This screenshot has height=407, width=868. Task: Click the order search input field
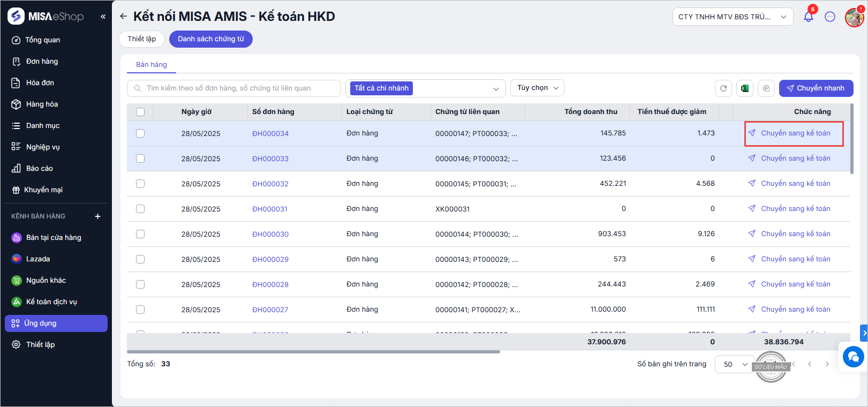point(234,88)
